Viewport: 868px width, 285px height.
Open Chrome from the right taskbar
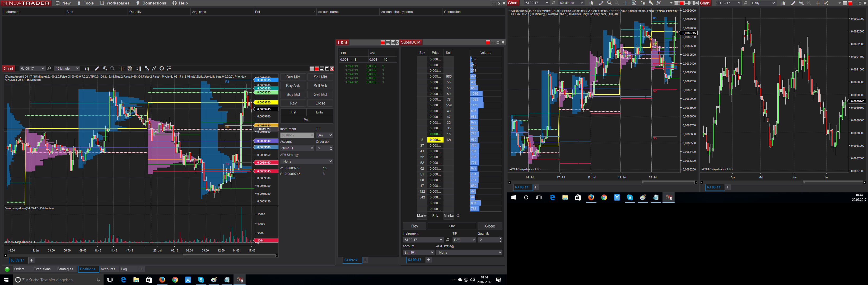point(604,197)
